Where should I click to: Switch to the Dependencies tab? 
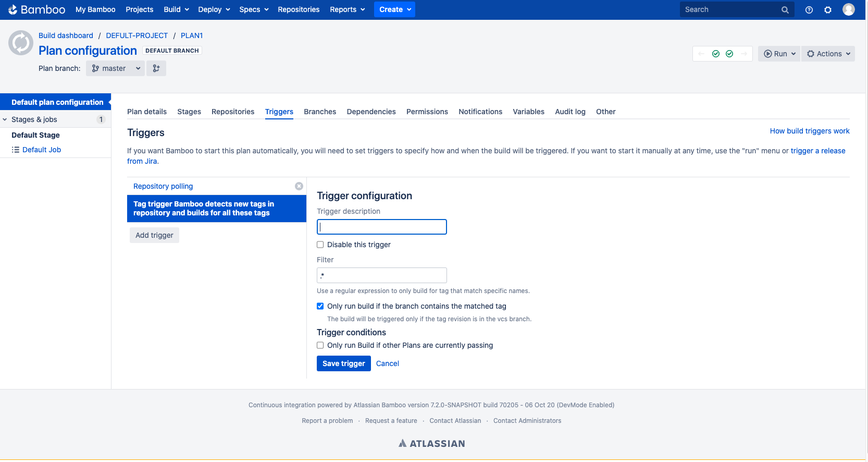click(x=371, y=112)
